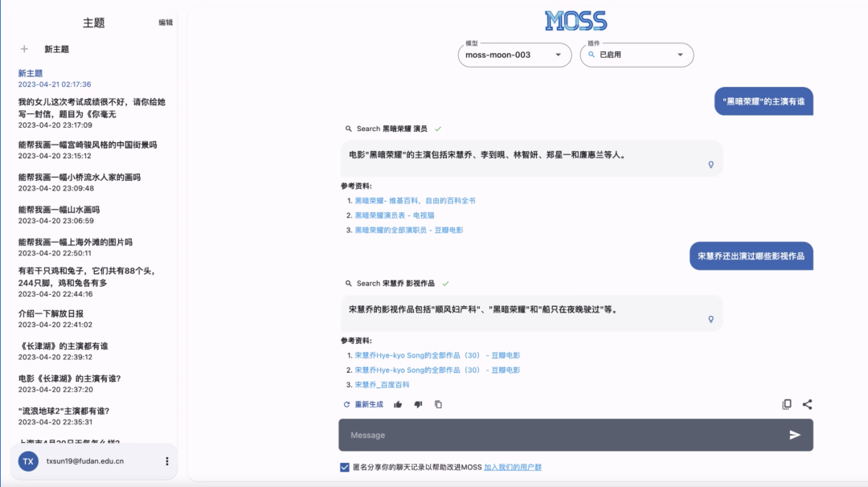This screenshot has width=868, height=487.
Task: Select topic 我的女儿这次考试成绩很不好
Action: click(x=92, y=113)
